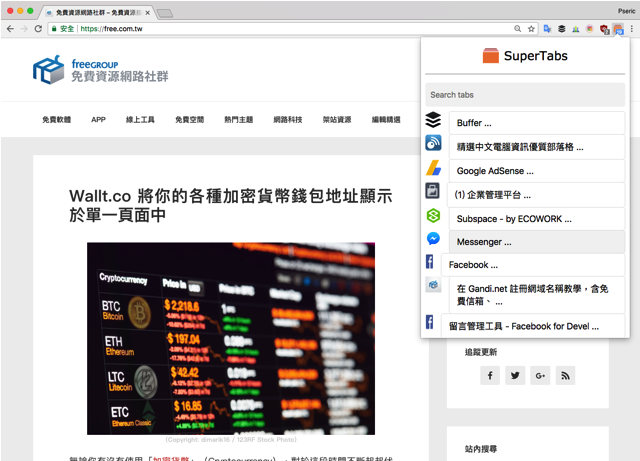The width and height of the screenshot is (640, 461).
Task: Click the green lock secure icon
Action: pyautogui.click(x=53, y=29)
